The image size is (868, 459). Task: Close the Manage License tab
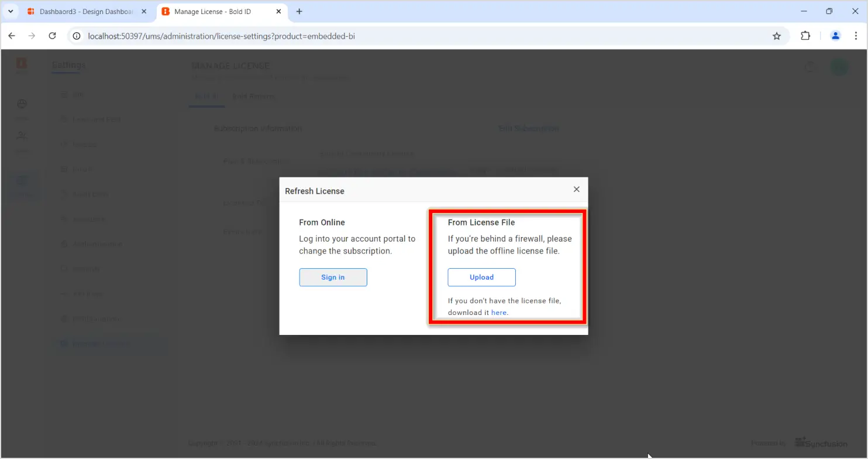[x=279, y=12]
